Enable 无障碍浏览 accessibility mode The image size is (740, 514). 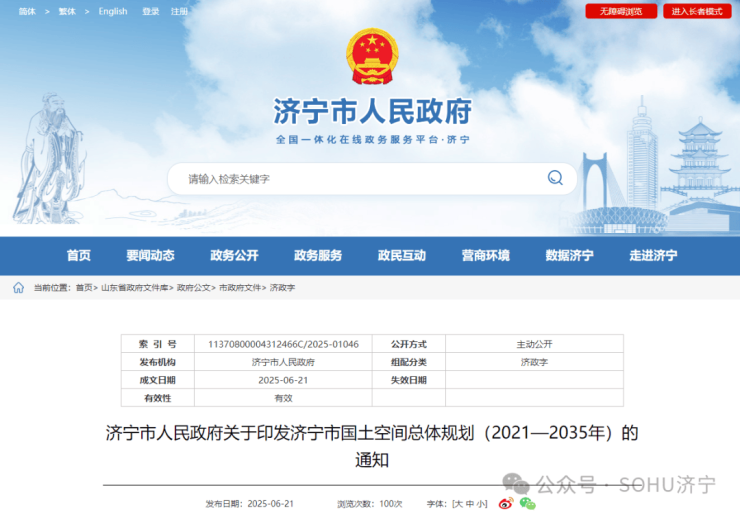(x=621, y=11)
